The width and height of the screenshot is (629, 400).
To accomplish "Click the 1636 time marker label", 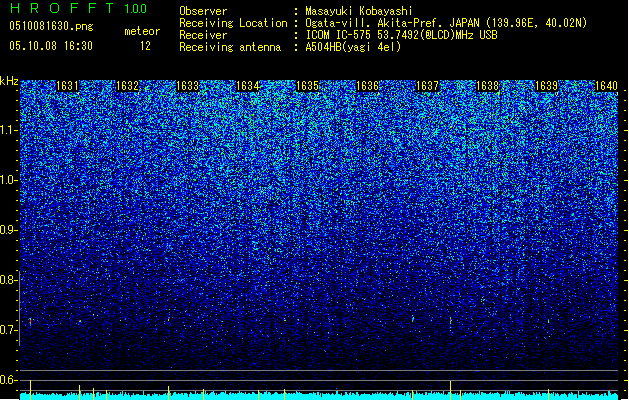I will click(367, 86).
